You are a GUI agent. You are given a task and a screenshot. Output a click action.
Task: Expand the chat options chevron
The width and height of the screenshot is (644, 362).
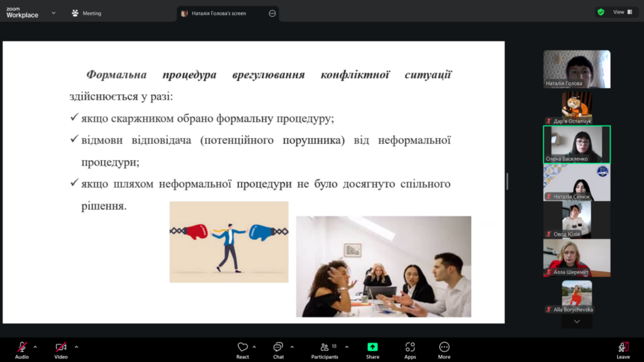(292, 346)
